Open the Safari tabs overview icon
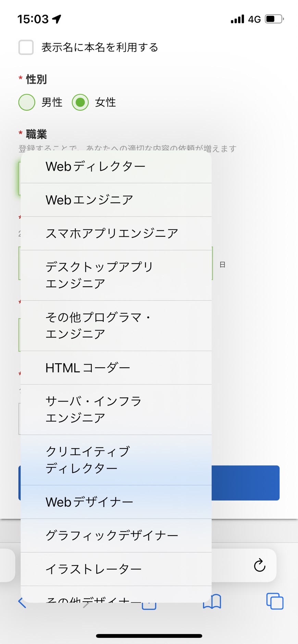This screenshot has width=298, height=644. point(275,601)
